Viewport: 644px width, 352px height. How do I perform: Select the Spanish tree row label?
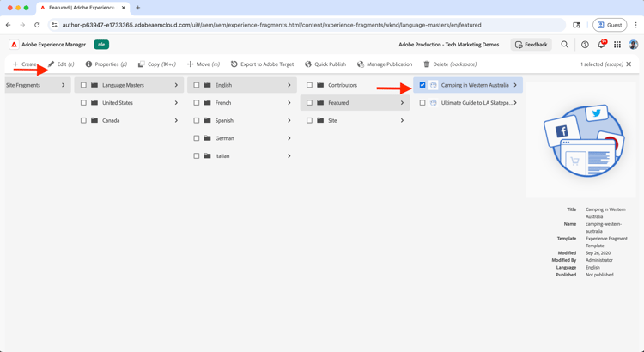point(224,120)
